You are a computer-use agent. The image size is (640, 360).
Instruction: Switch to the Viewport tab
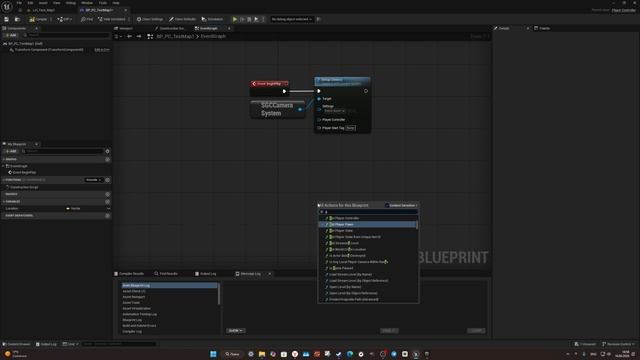[124, 29]
